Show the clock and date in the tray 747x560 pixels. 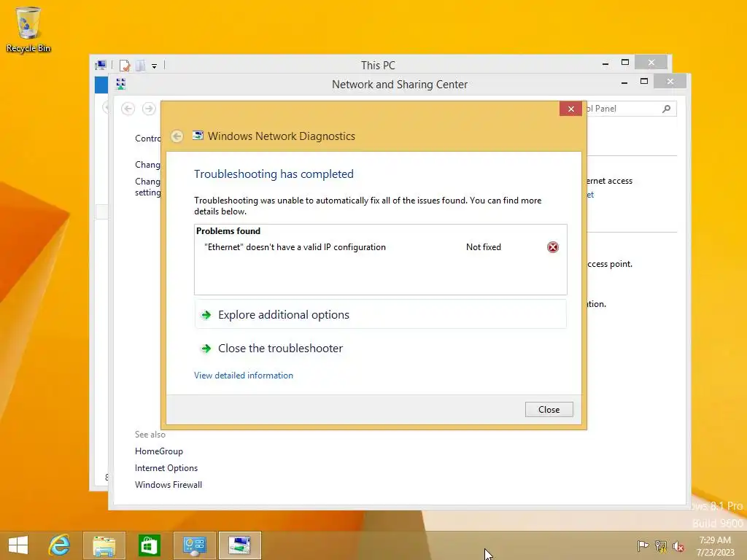[x=715, y=545]
